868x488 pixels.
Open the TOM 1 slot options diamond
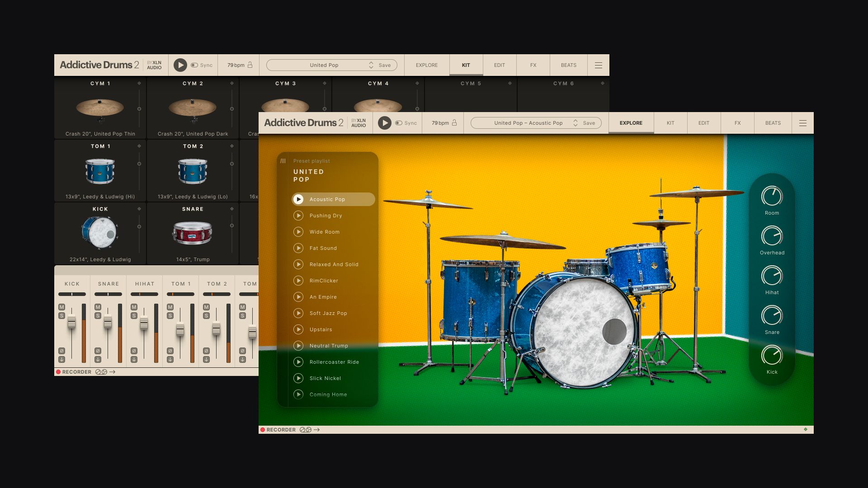pos(139,146)
